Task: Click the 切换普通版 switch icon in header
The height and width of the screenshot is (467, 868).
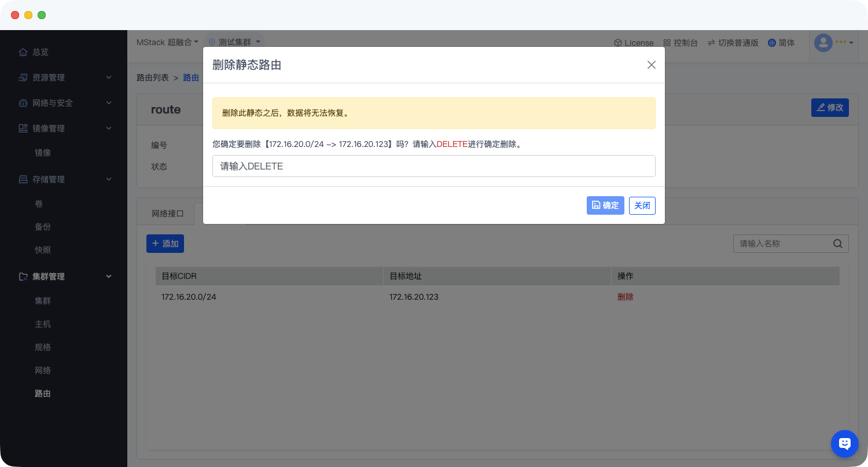Action: (x=711, y=42)
